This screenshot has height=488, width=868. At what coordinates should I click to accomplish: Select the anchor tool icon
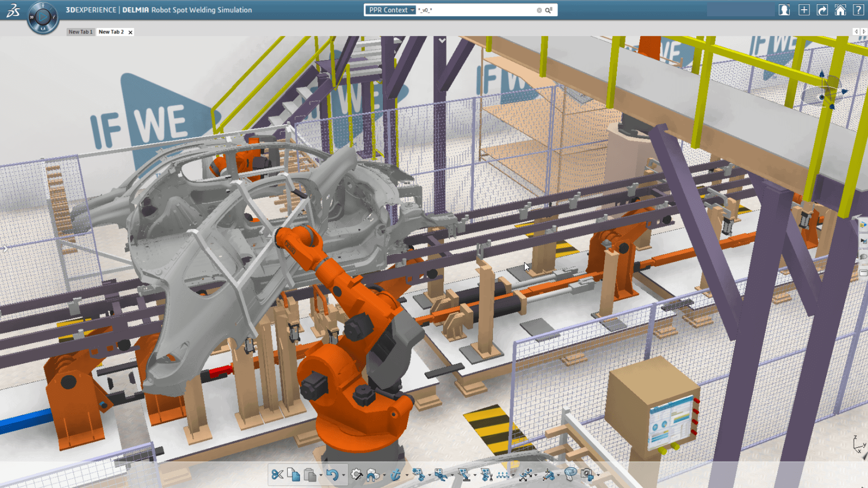[x=396, y=474]
